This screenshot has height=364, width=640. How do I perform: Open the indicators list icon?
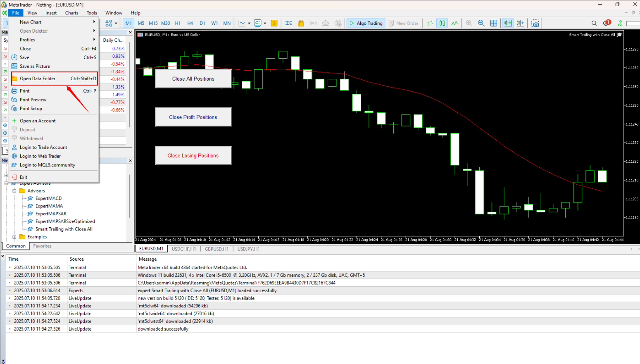tap(258, 23)
